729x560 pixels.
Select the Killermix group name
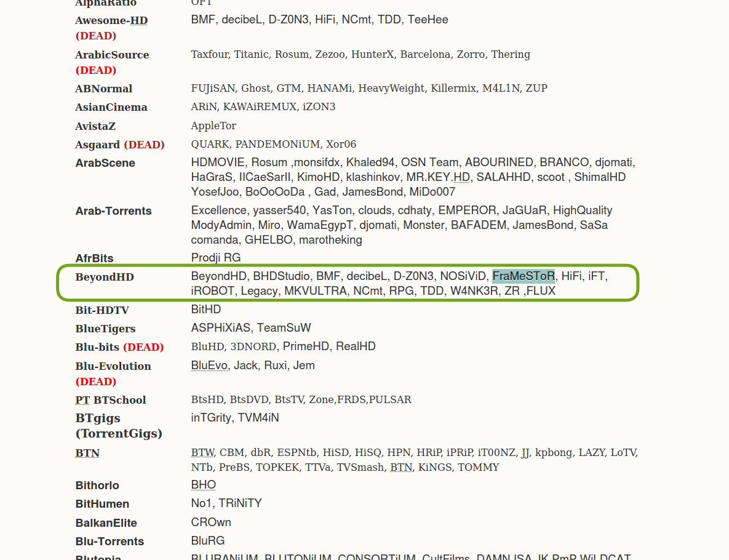click(453, 89)
